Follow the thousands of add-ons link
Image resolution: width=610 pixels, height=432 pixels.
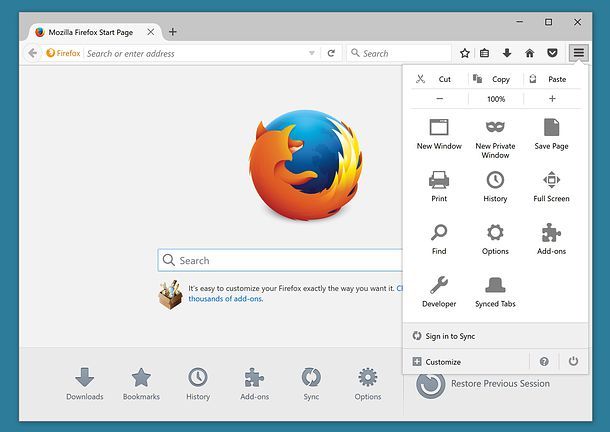226,299
